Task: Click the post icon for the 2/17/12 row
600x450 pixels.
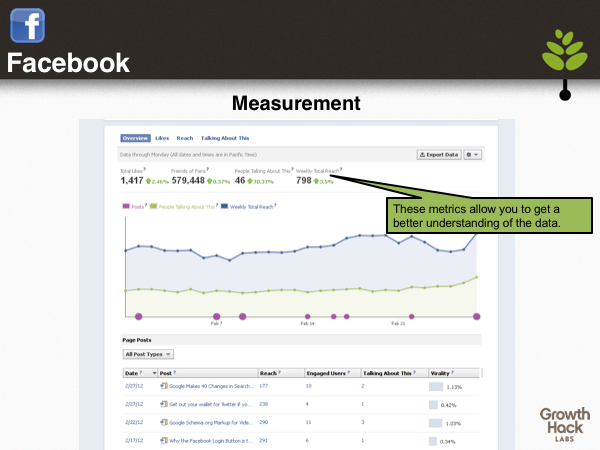Action: click(x=164, y=440)
